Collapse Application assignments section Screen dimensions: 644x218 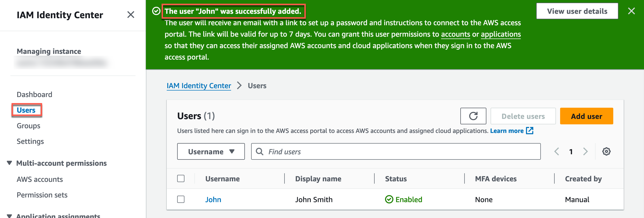click(9, 216)
